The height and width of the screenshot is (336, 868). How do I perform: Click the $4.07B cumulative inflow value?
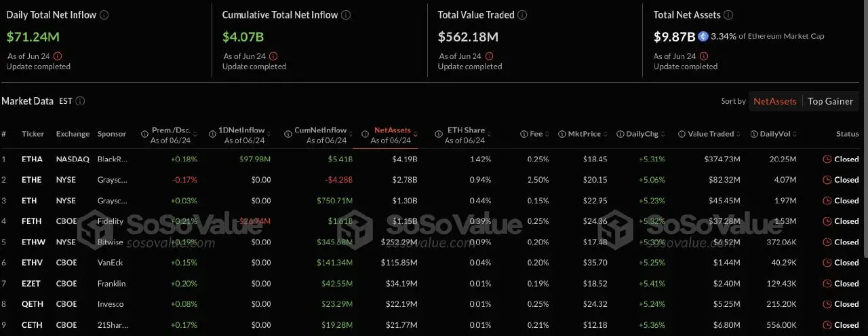point(243,37)
